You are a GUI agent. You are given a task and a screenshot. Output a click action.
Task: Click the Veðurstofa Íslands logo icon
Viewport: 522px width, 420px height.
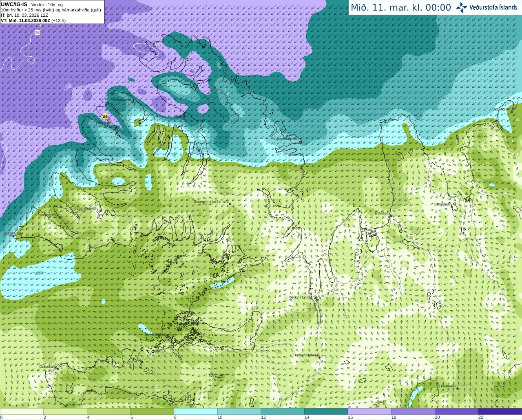[462, 7]
